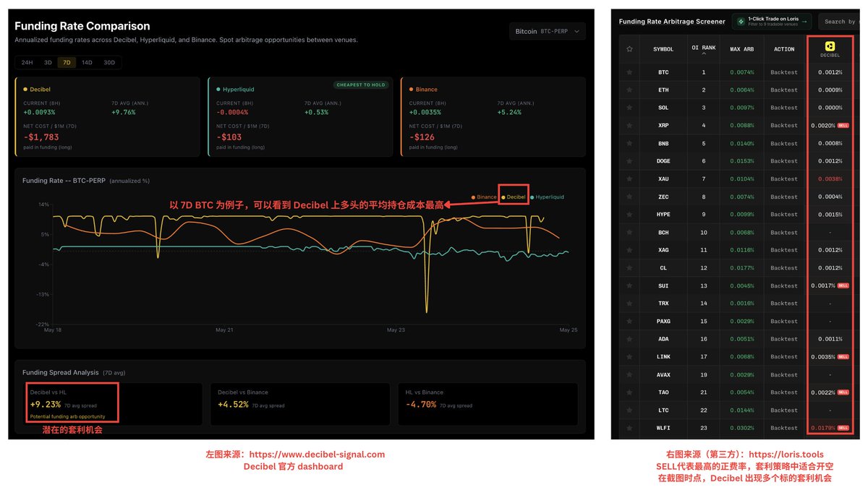
Task: Favorite DOGE using its star icon
Action: [629, 161]
